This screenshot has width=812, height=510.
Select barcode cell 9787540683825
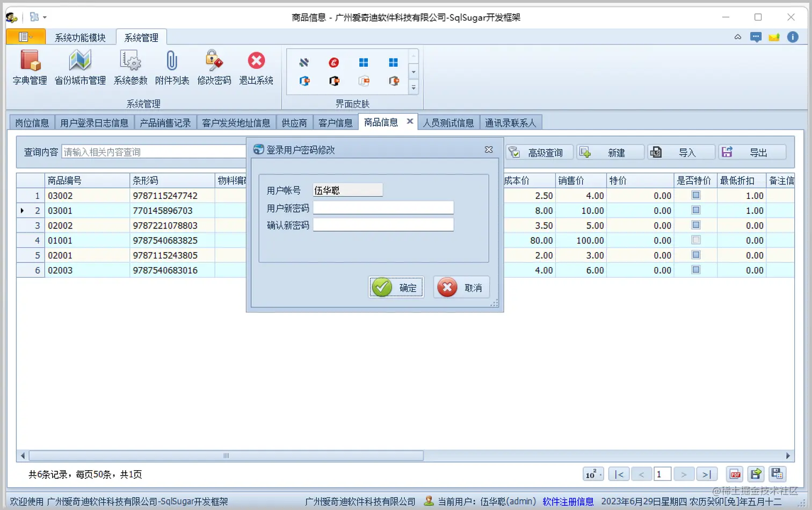172,240
